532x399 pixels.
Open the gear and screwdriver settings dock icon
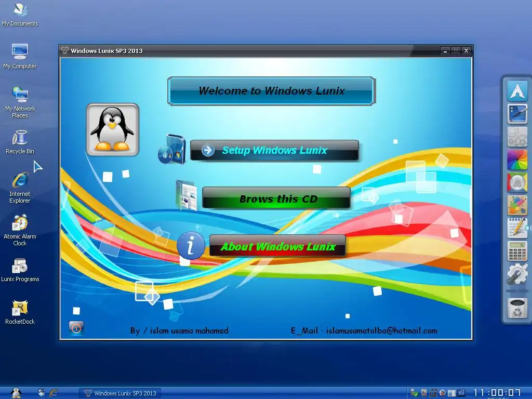pyautogui.click(x=517, y=274)
